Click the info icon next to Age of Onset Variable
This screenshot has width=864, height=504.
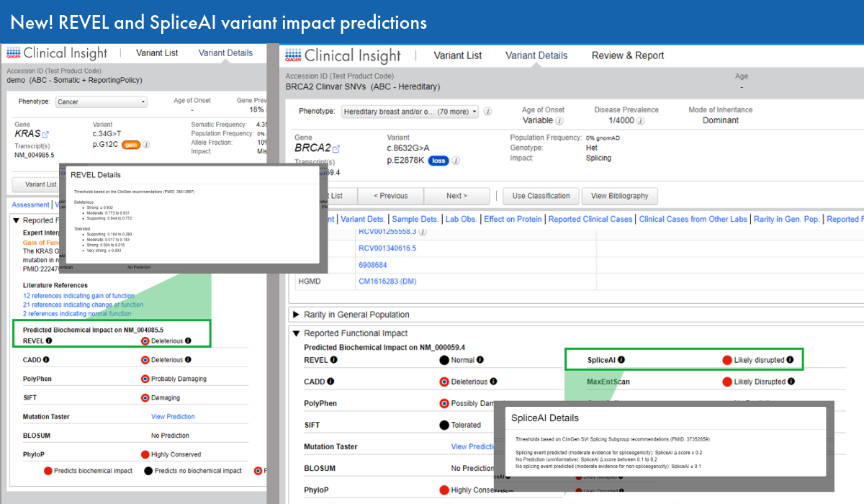click(x=559, y=121)
